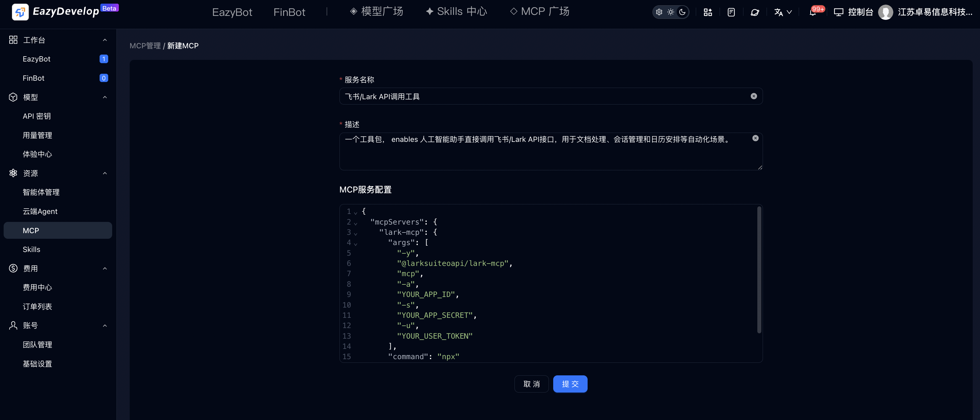Collapse the 账号 sidebar section
Screen dimensions: 980x420
point(105,326)
